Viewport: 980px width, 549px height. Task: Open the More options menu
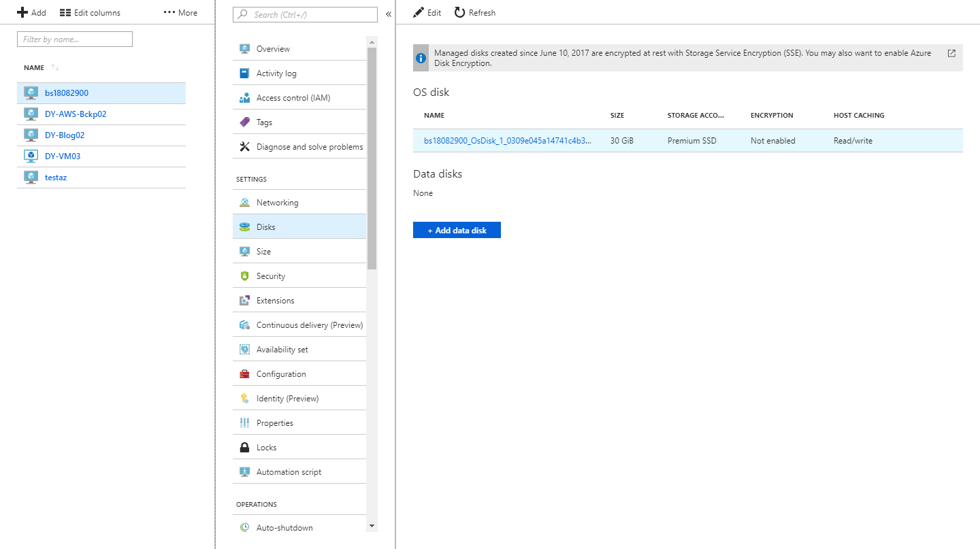tap(180, 13)
